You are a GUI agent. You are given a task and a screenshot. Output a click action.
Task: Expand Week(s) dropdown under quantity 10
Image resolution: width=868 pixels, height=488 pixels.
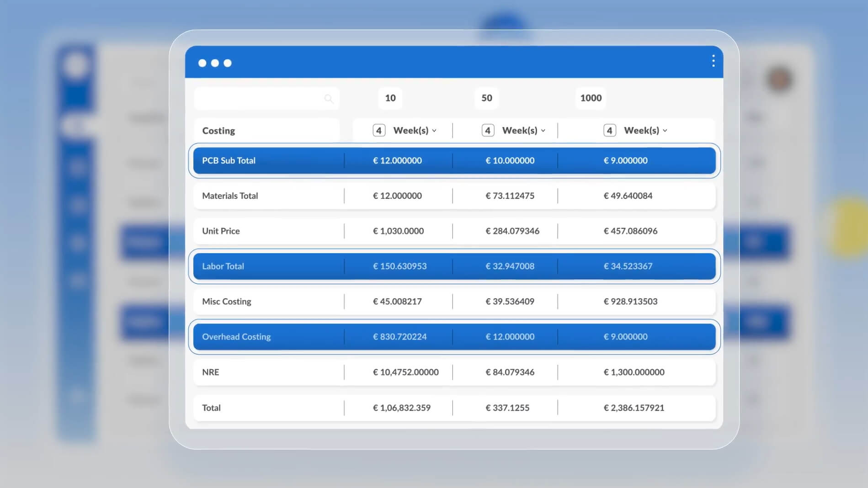tap(415, 131)
